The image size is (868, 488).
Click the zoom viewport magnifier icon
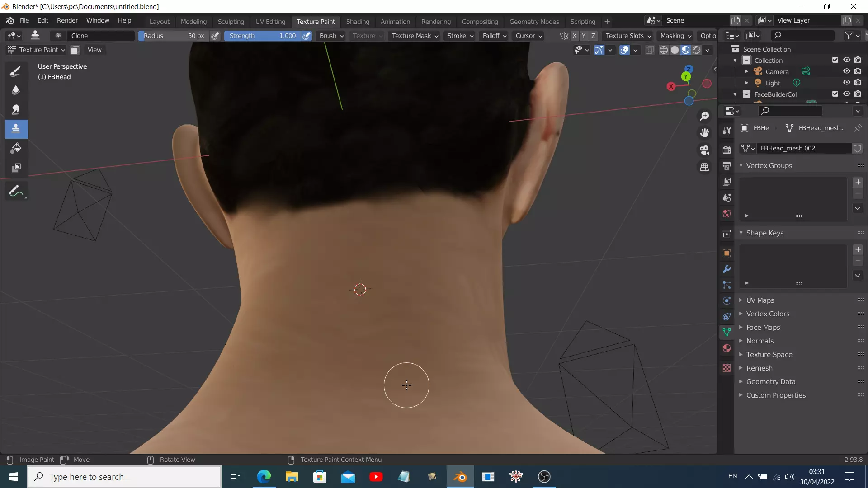(x=704, y=116)
